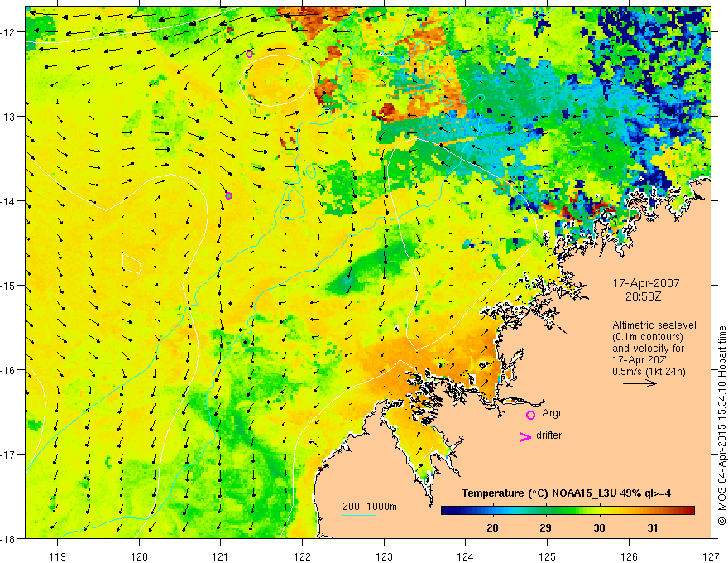The height and width of the screenshot is (563, 728).
Task: Click the cyan isobath legend line
Action: pyautogui.click(x=358, y=515)
